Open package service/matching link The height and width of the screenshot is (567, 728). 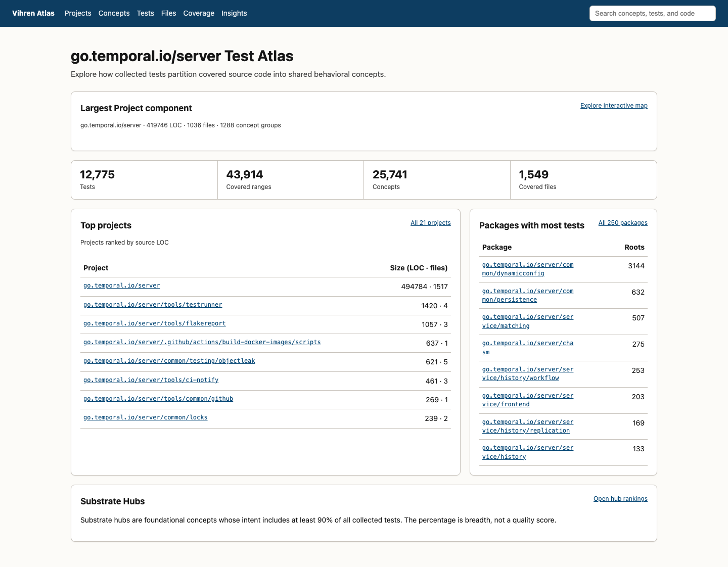coord(528,321)
